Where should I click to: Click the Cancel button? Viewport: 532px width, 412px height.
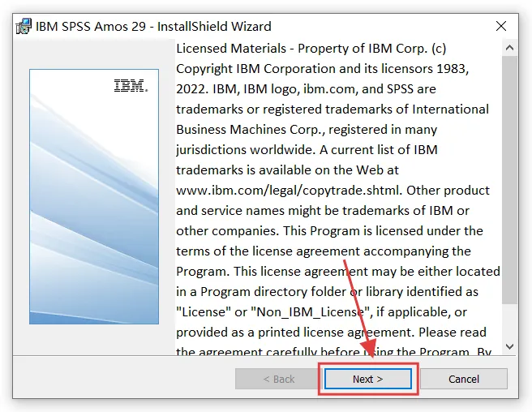pyautogui.click(x=463, y=379)
